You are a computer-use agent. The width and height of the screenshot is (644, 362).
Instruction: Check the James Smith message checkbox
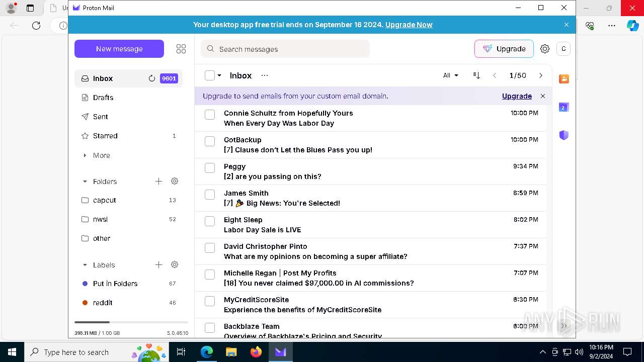pyautogui.click(x=210, y=195)
